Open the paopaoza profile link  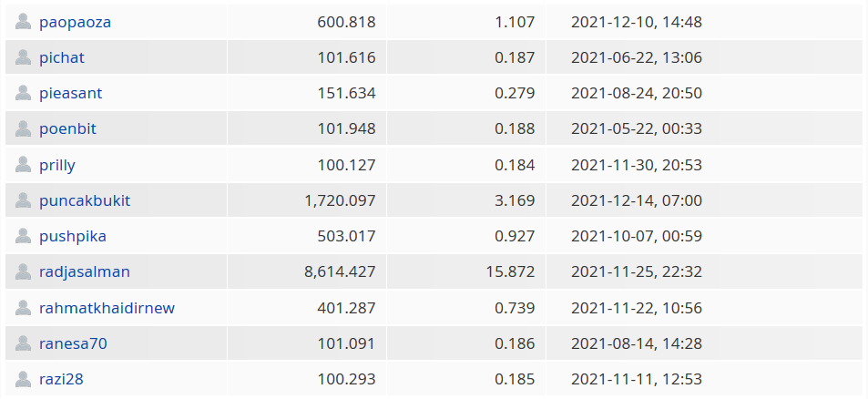click(x=75, y=23)
